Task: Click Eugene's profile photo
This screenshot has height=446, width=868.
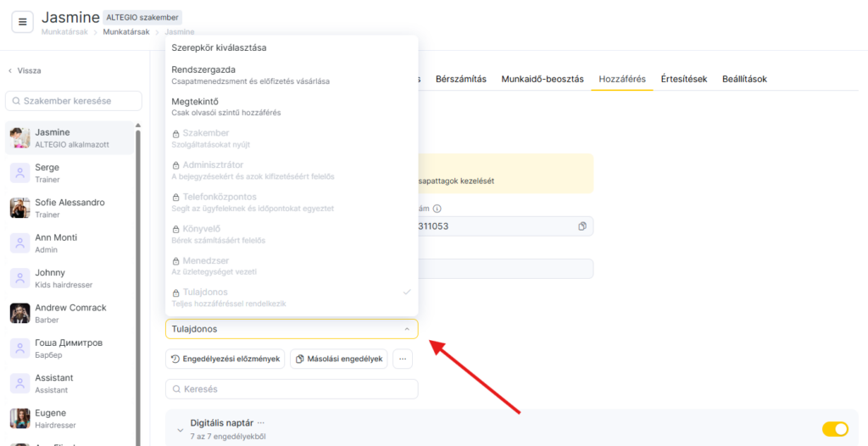Action: pos(20,418)
